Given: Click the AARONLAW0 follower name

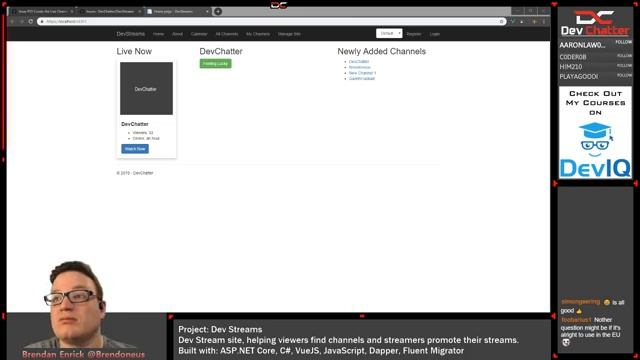Looking at the screenshot, I should click(582, 45).
